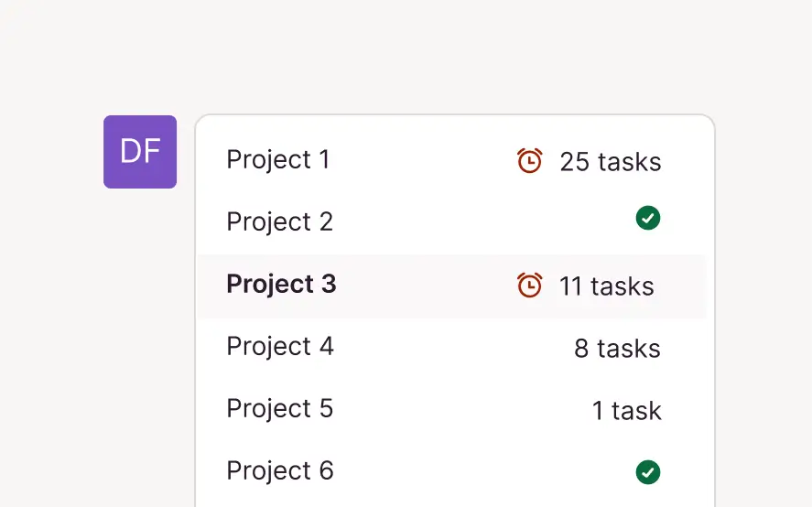Select Project 2 in the list
The width and height of the screenshot is (812, 507).
(x=453, y=221)
